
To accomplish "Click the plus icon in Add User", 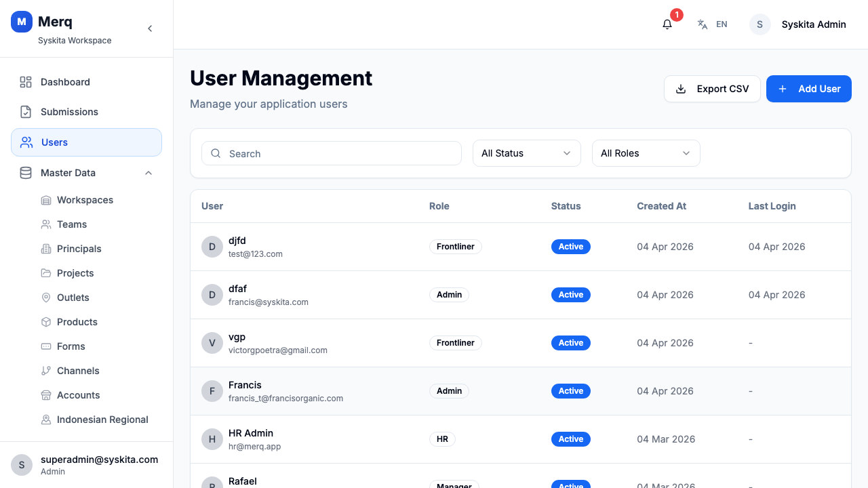I will click(783, 89).
